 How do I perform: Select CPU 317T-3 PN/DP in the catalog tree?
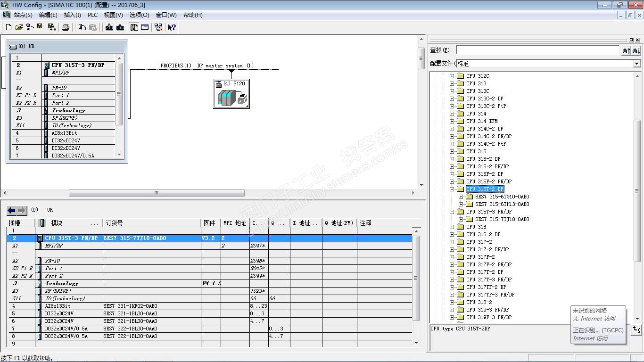(489, 280)
